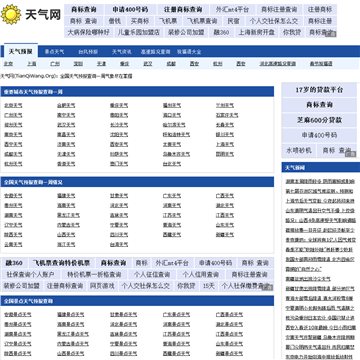360x360 pixels.
Task: Open the 祝福语大全 tab
Action: (189, 52)
